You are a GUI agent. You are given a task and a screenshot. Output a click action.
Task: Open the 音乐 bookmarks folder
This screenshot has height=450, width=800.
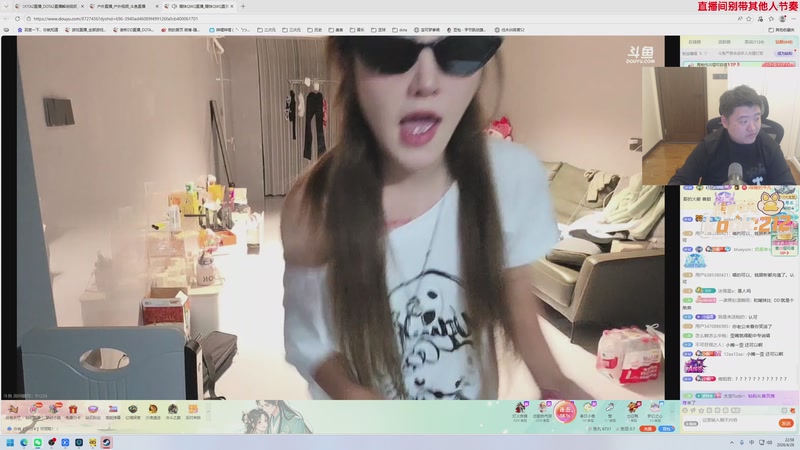tap(357, 30)
